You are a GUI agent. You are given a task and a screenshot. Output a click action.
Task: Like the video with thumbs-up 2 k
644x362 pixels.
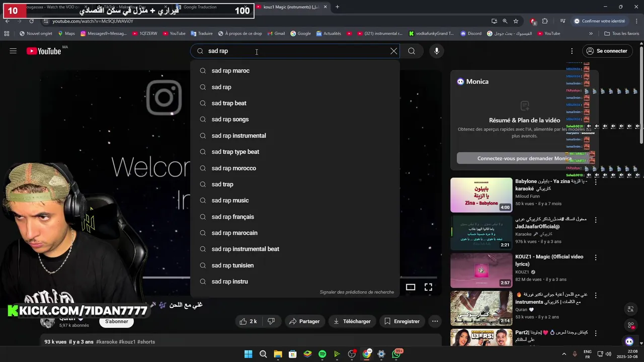pos(249,321)
